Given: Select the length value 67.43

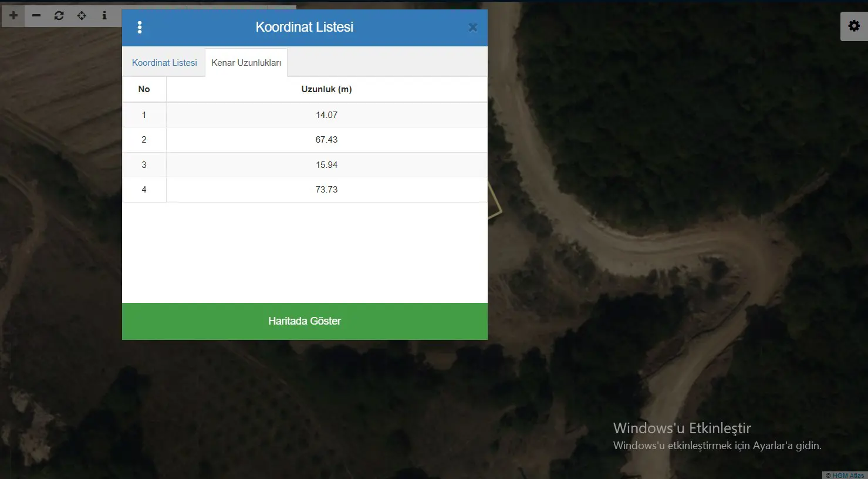Looking at the screenshot, I should tap(327, 140).
